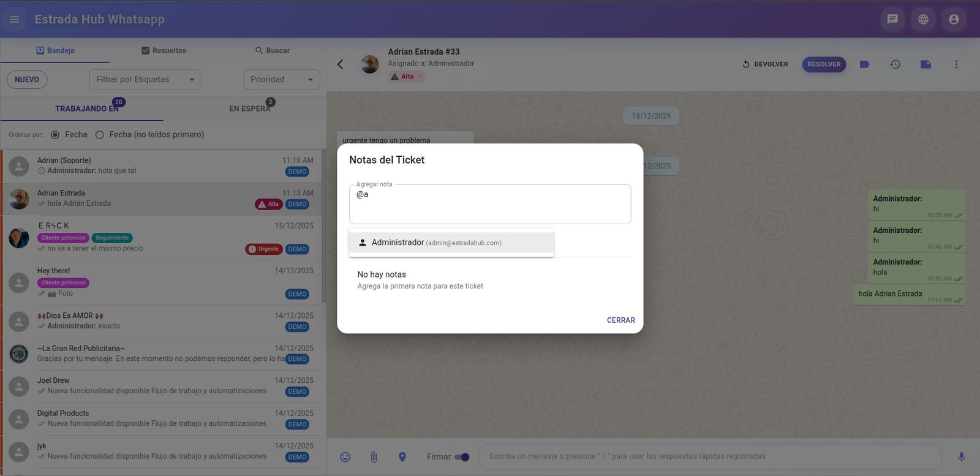Click the hola Adrian Estrada message bubble
980x476 pixels.
point(910,295)
